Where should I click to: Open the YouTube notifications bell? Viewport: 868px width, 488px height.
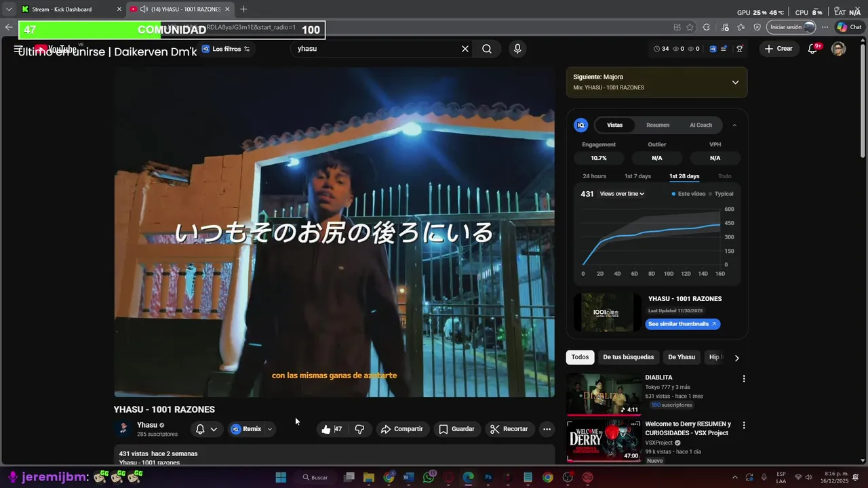(x=812, y=49)
